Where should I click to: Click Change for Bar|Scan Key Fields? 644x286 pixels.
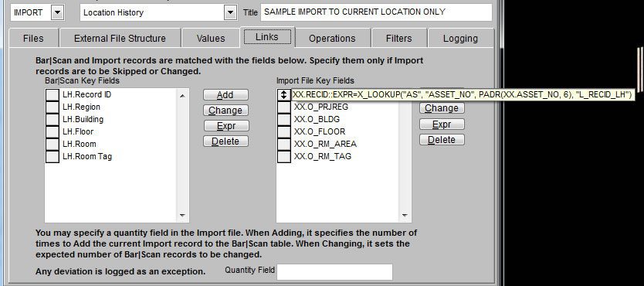[x=225, y=111]
